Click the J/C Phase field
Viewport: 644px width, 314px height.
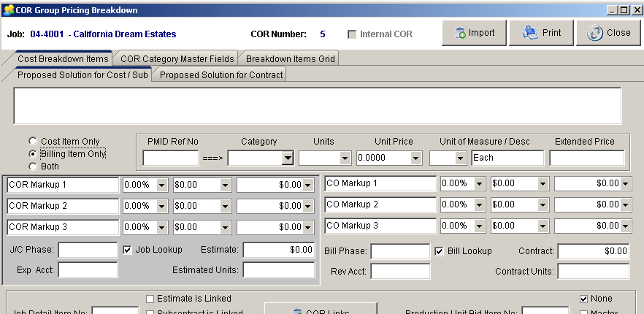(x=88, y=250)
